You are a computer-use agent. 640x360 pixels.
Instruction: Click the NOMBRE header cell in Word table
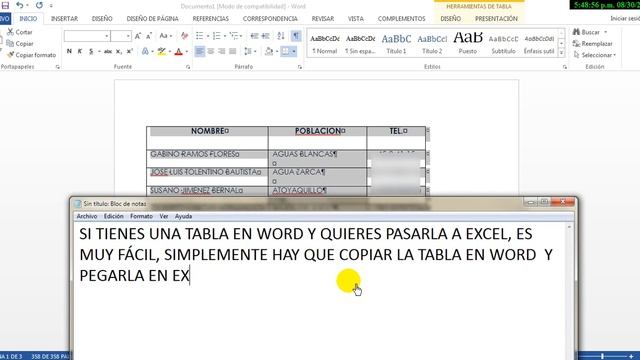click(207, 137)
